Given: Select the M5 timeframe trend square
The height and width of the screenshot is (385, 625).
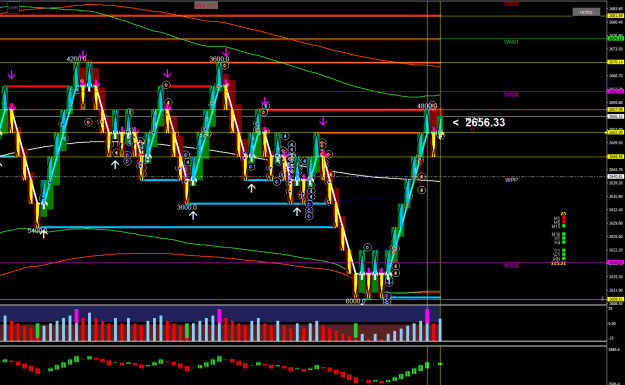Looking at the screenshot, I should point(564,222).
